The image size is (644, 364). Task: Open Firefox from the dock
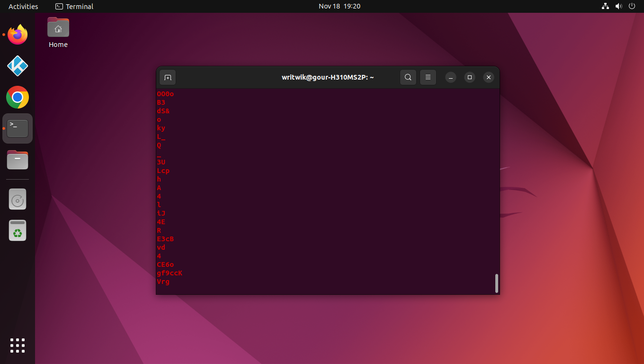[17, 34]
